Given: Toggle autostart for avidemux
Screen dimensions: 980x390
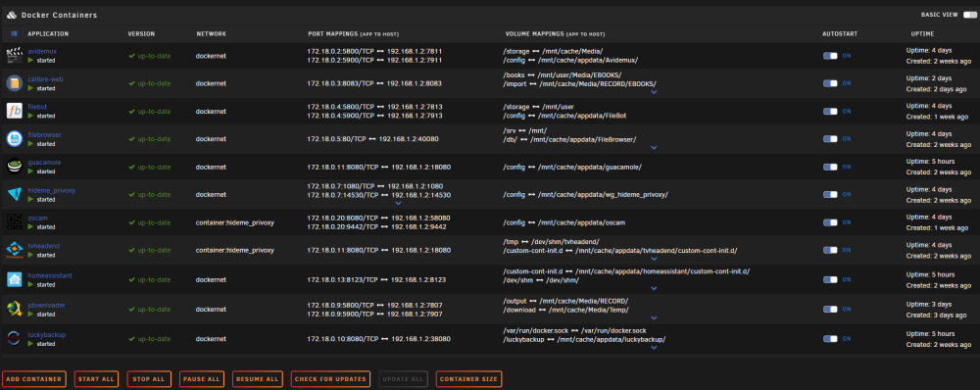Looking at the screenshot, I should tap(830, 56).
